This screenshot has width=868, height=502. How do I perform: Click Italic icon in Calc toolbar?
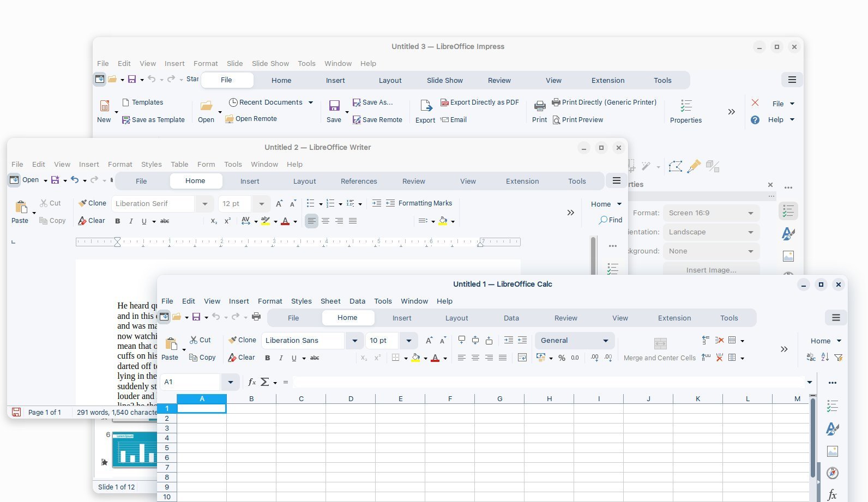click(x=281, y=358)
